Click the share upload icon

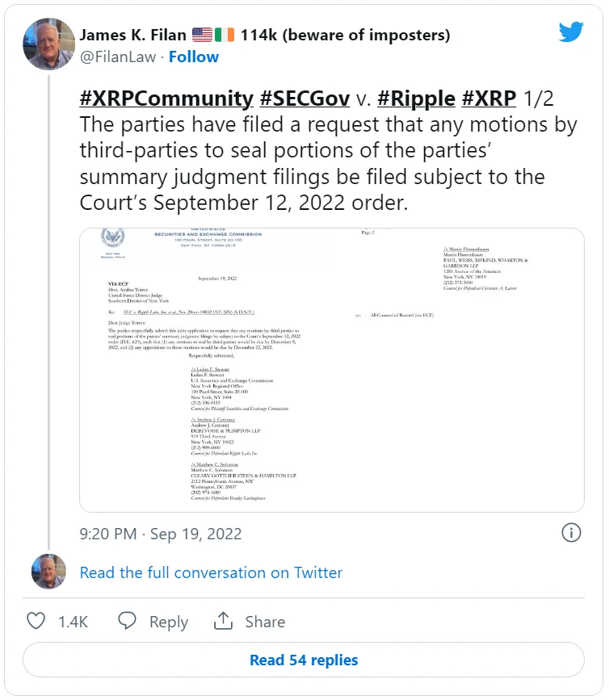click(x=223, y=621)
